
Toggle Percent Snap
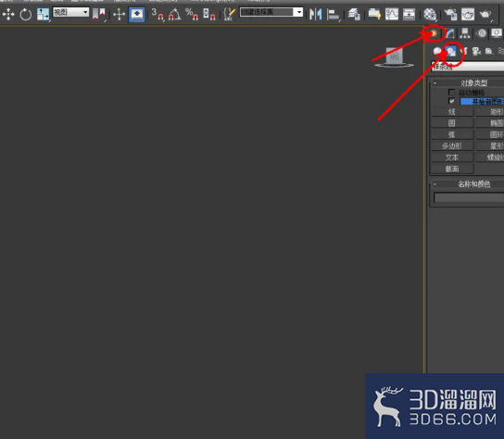192,15
